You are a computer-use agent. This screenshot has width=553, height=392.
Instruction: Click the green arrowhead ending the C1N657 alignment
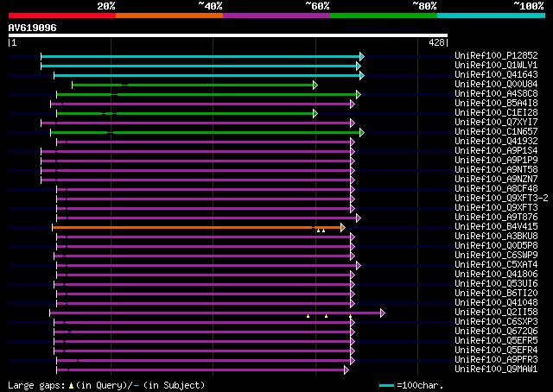[x=362, y=133]
